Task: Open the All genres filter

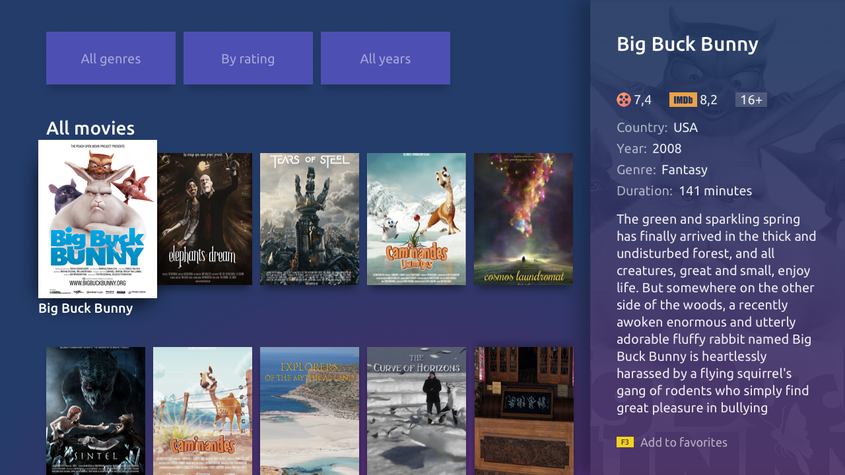Action: [110, 58]
